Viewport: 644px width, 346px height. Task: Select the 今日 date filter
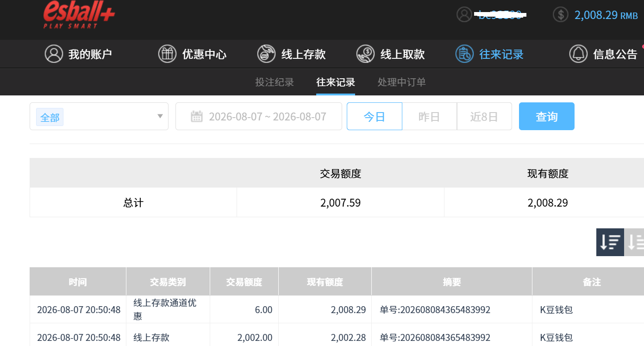click(375, 116)
